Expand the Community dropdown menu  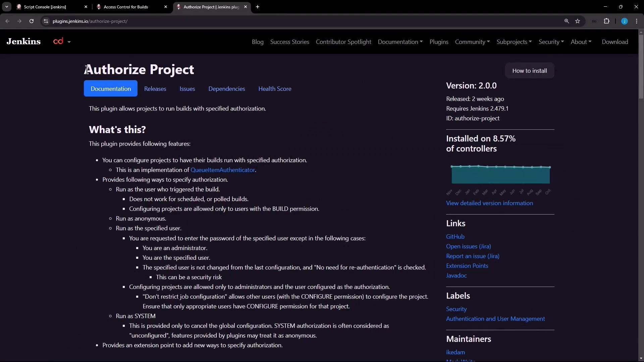(472, 42)
